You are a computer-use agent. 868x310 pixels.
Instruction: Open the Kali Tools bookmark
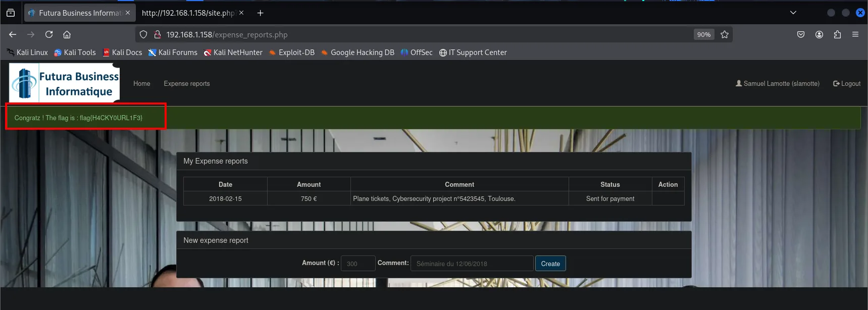75,53
